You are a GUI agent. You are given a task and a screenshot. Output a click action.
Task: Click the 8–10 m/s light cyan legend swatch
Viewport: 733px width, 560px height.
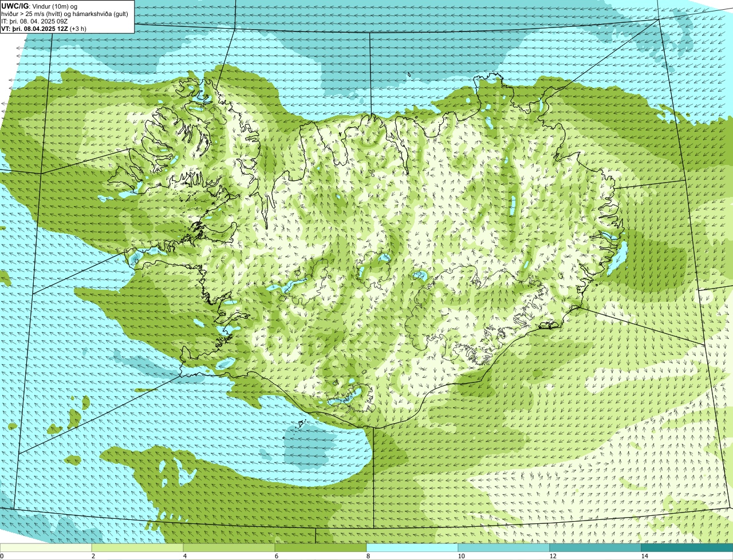(412, 547)
